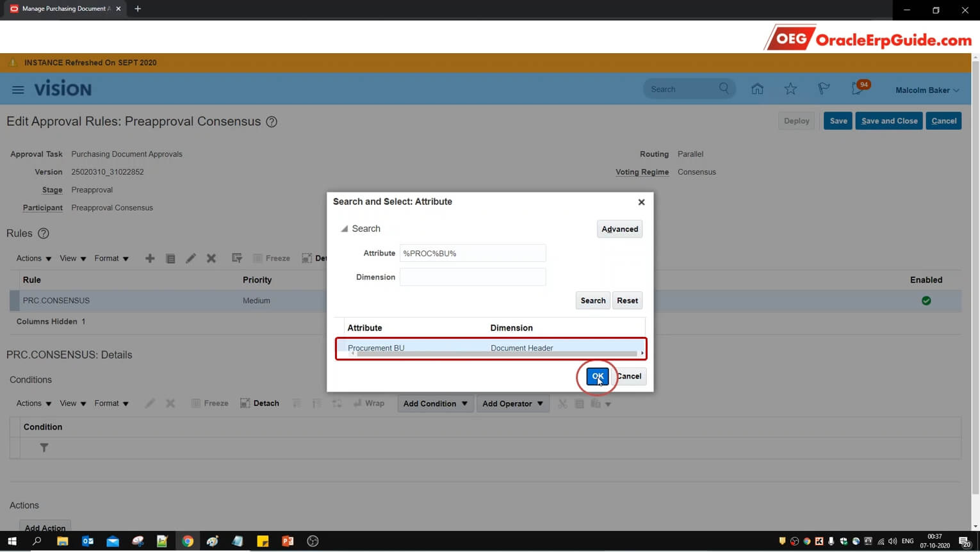This screenshot has height=552, width=980.
Task: Expand the Add Condition dropdown
Action: (x=436, y=403)
